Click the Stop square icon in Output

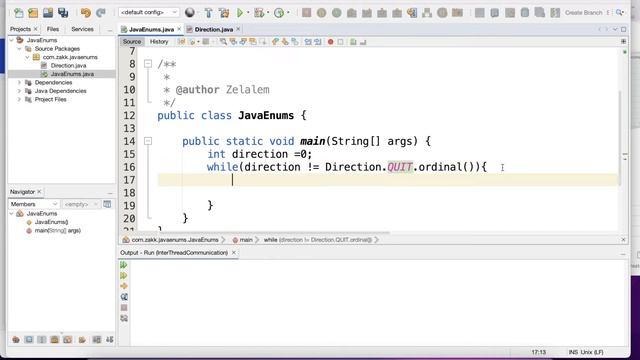point(124,307)
